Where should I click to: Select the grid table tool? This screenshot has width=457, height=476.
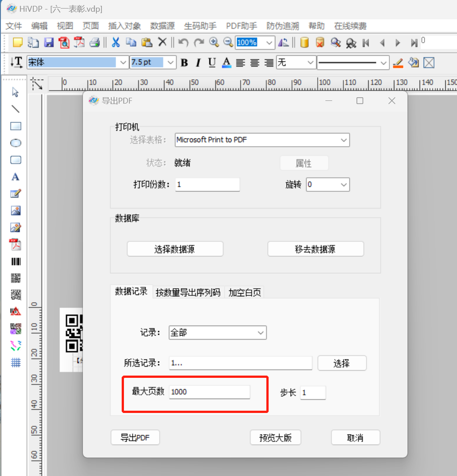16,363
